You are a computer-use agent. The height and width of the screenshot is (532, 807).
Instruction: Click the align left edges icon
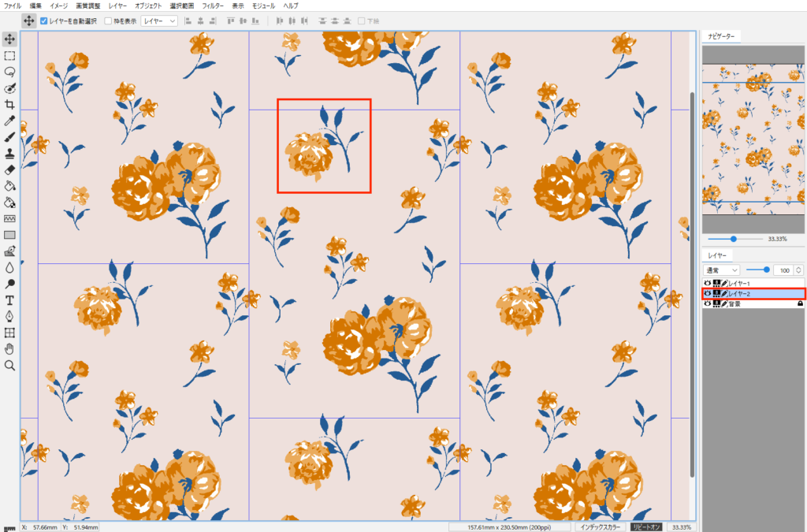pos(188,21)
